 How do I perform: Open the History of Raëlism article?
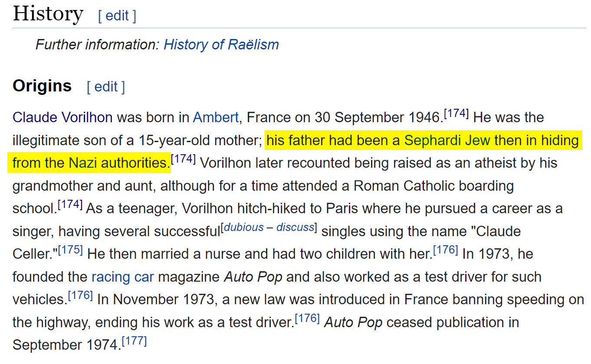221,45
